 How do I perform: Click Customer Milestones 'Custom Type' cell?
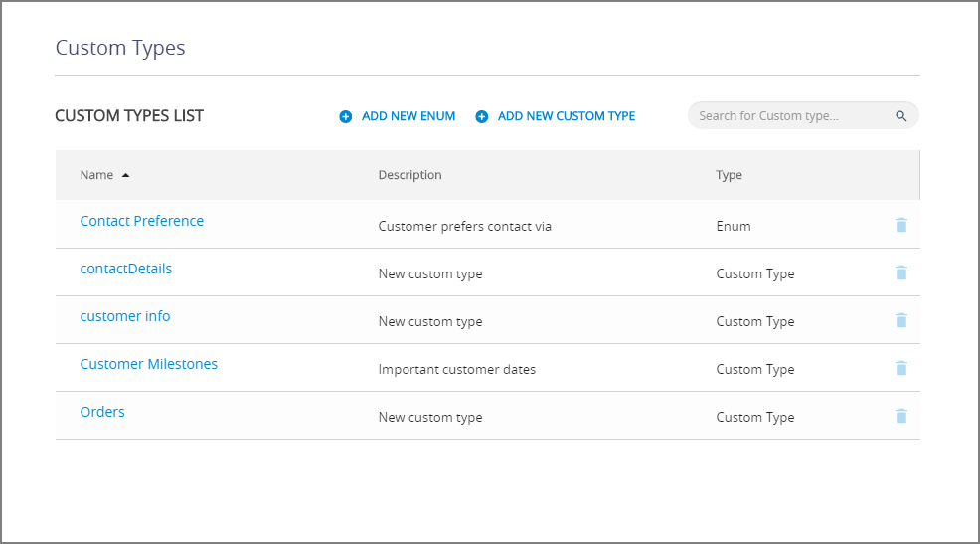coord(755,370)
